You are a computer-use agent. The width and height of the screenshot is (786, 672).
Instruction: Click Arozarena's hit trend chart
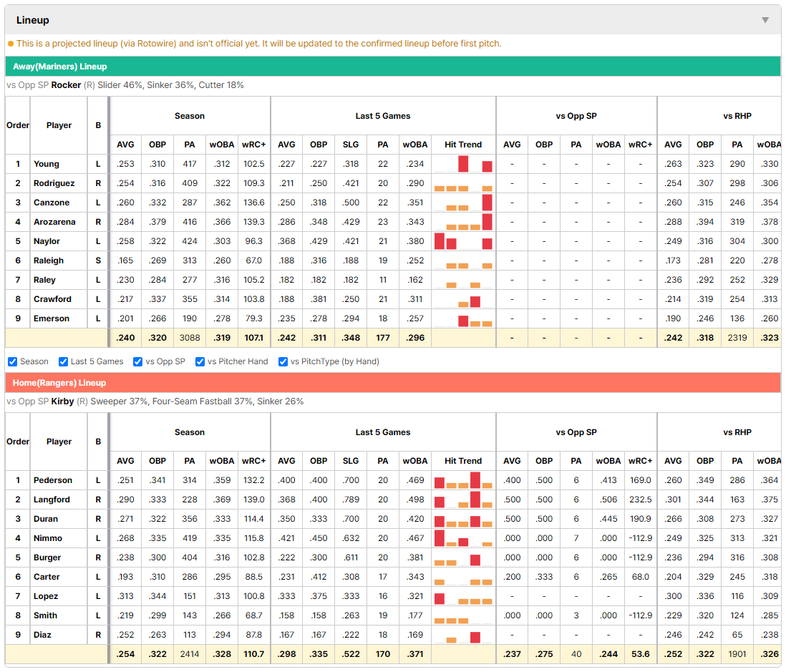click(x=463, y=222)
